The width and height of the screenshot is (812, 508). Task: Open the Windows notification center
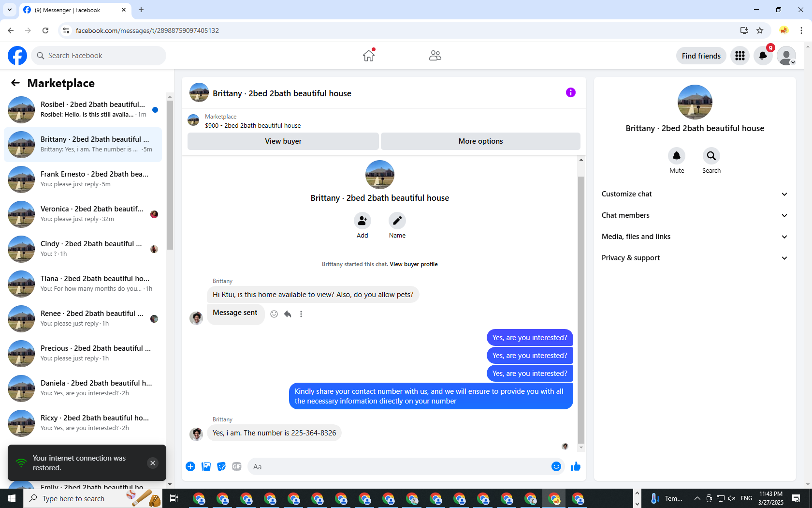pos(796,498)
